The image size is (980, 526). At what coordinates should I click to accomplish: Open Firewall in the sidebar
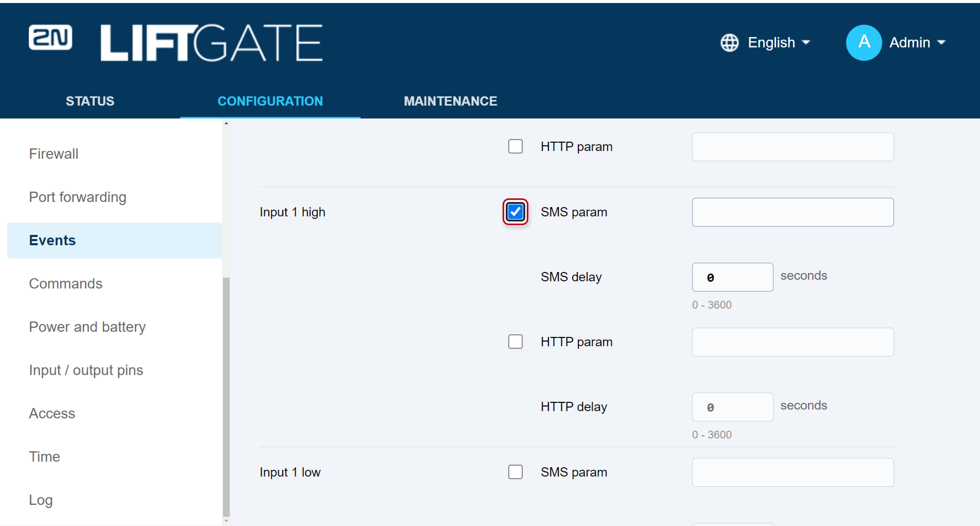pyautogui.click(x=54, y=154)
